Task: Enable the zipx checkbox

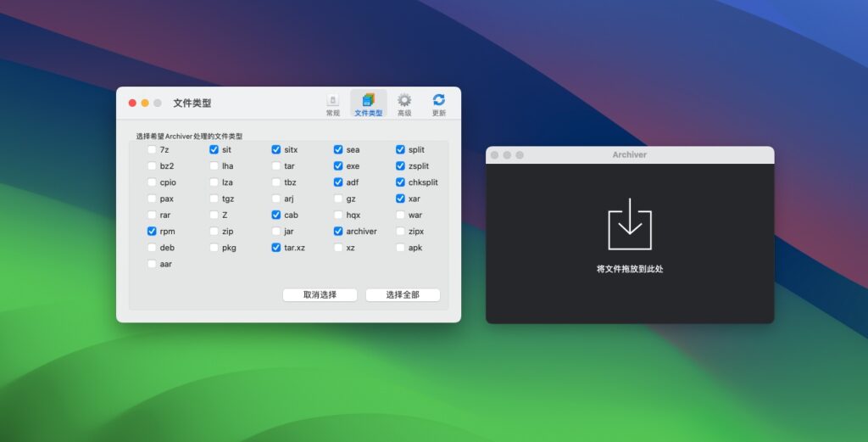Action: [400, 231]
